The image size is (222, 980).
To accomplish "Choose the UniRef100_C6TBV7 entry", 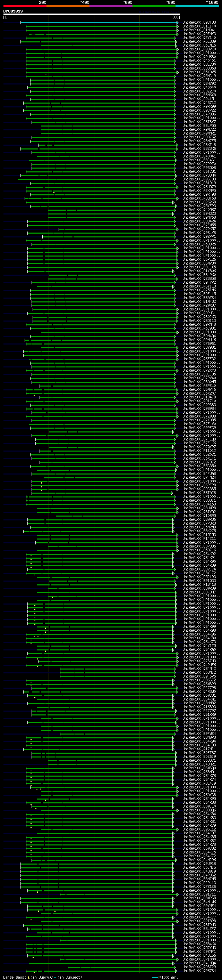I will tap(199, 122).
